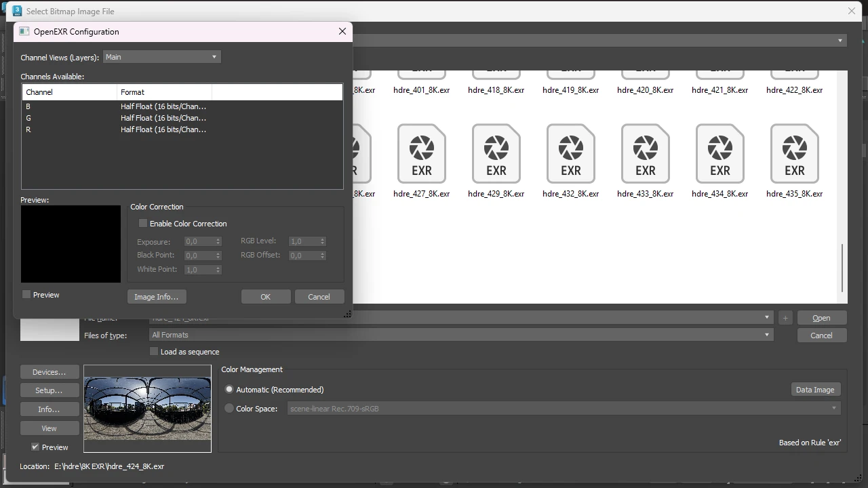Open Files of type dropdown

click(767, 335)
